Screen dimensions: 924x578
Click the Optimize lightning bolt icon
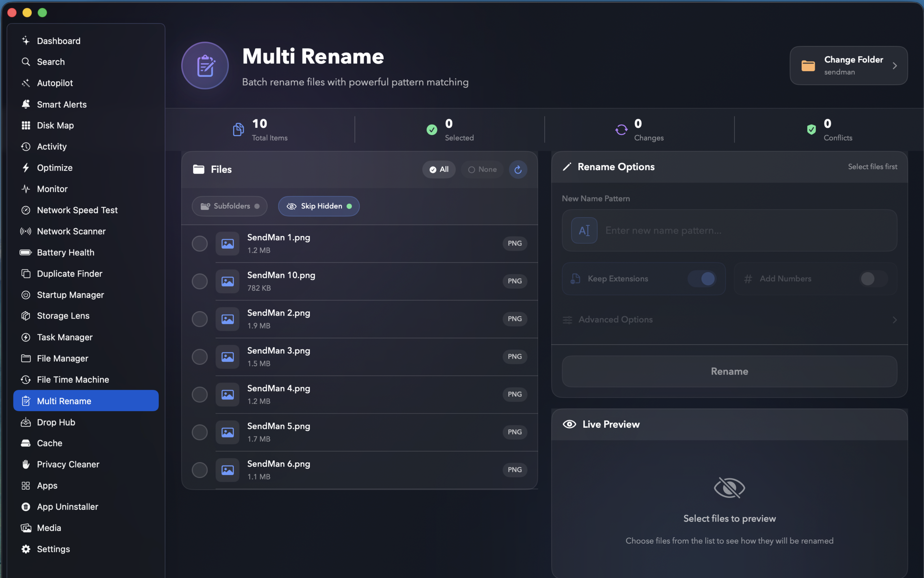(26, 168)
